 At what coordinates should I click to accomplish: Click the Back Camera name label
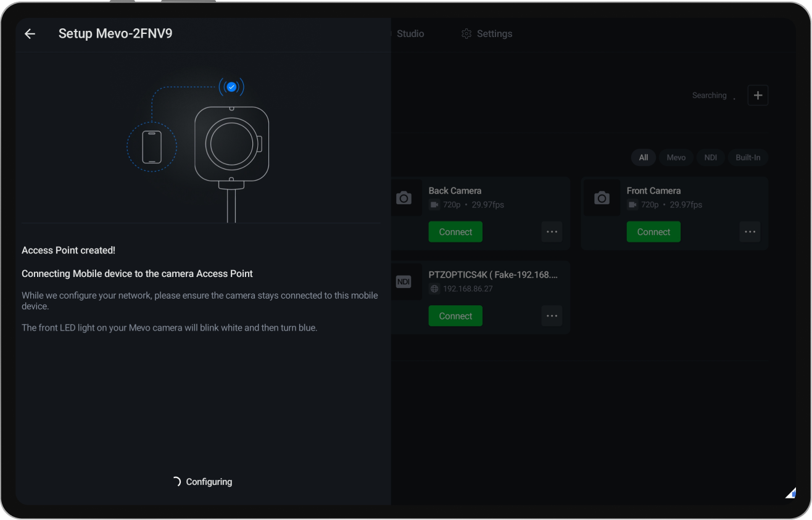click(x=455, y=191)
